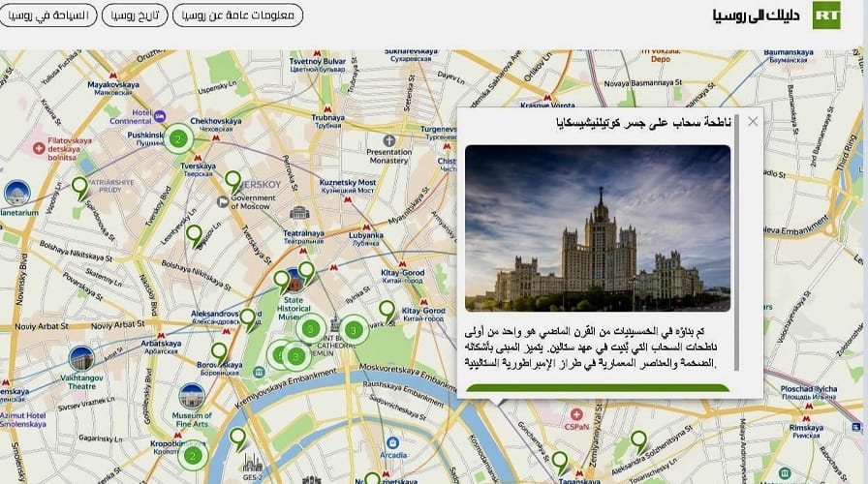Viewport: 868px width, 484px height.
Task: Click the Planetarium landmark icon
Action: pos(16,193)
